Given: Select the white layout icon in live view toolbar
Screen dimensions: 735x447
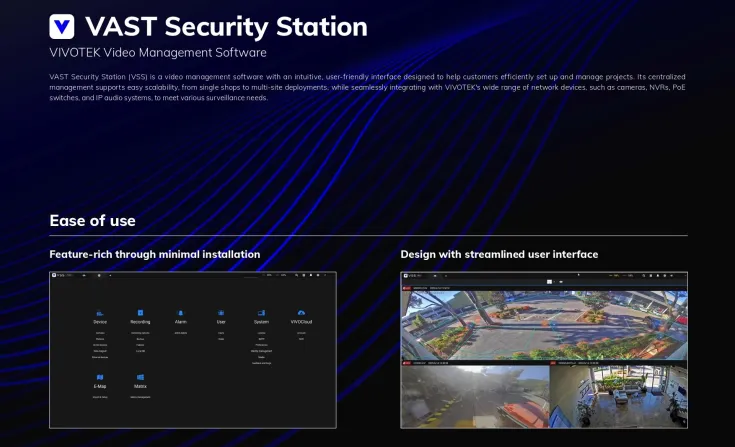Looking at the screenshot, I should (x=549, y=282).
